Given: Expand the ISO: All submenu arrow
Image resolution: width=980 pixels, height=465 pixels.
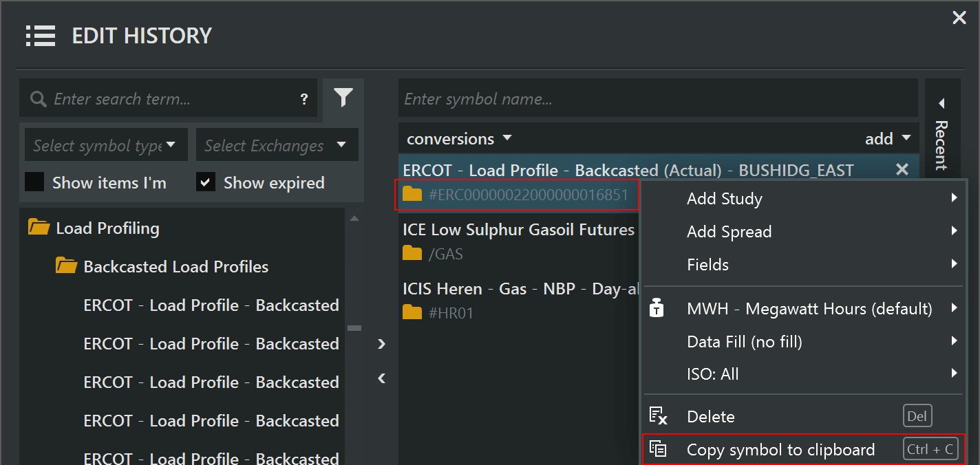Looking at the screenshot, I should [955, 374].
